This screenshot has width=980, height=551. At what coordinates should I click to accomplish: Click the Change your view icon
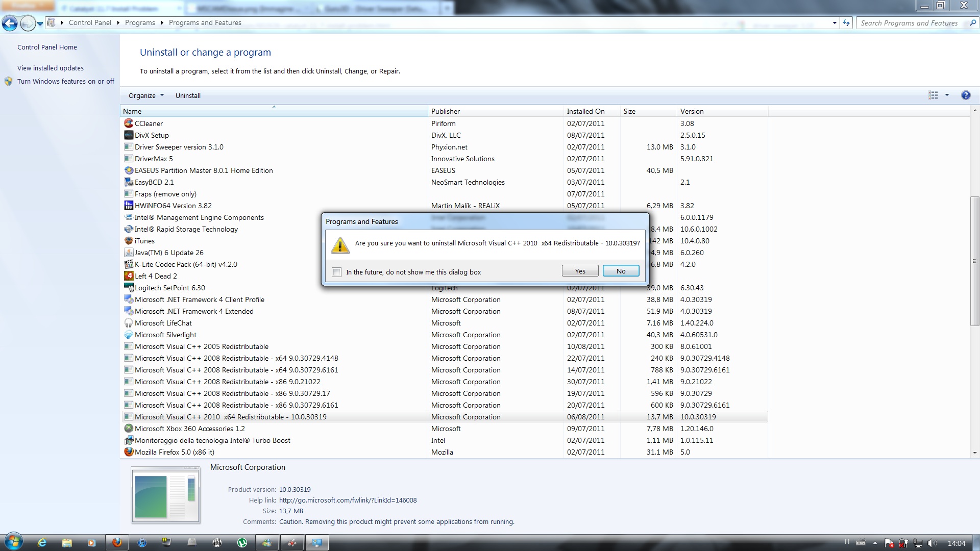(934, 95)
